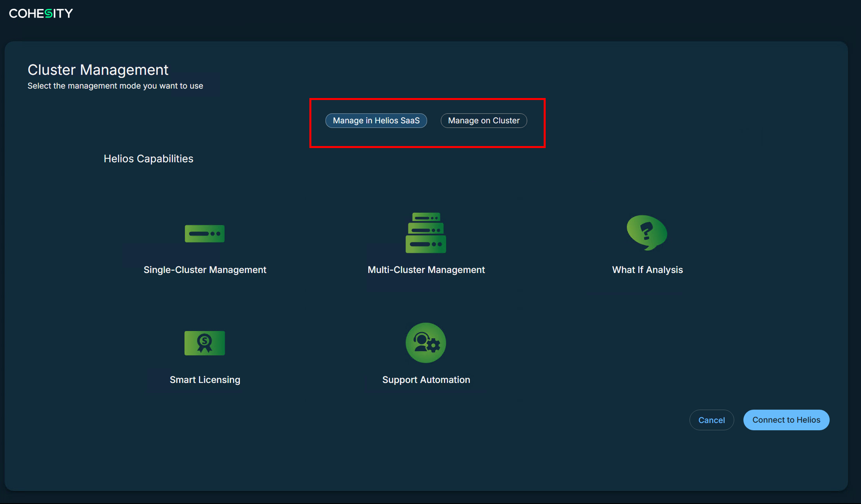Click the Multi-Cluster Management label
Viewport: 861px width, 504px height.
coord(426,270)
